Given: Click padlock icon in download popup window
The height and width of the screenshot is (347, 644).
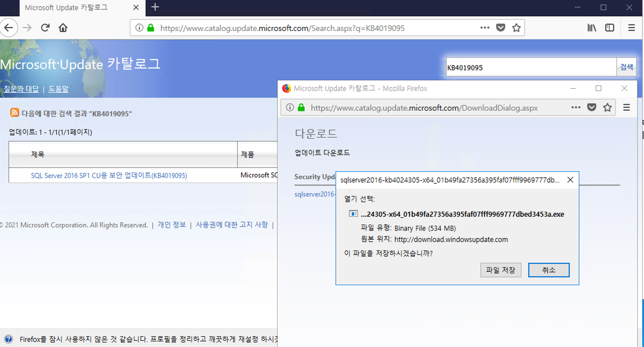Looking at the screenshot, I should (x=301, y=107).
